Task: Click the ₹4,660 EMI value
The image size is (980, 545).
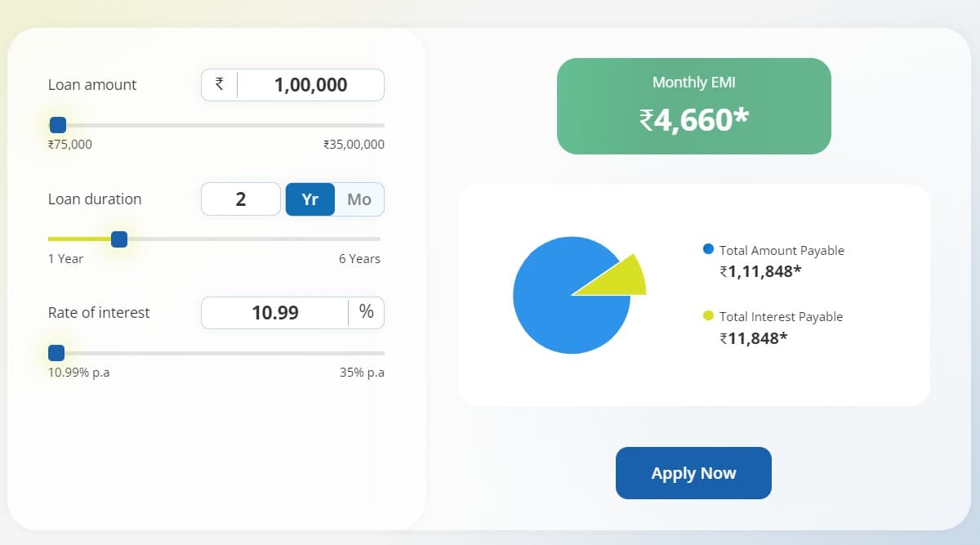Action: tap(693, 119)
